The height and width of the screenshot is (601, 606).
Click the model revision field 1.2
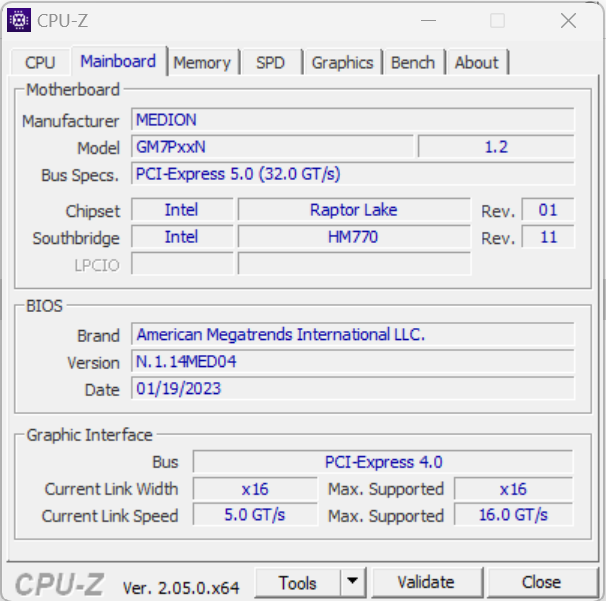click(496, 147)
